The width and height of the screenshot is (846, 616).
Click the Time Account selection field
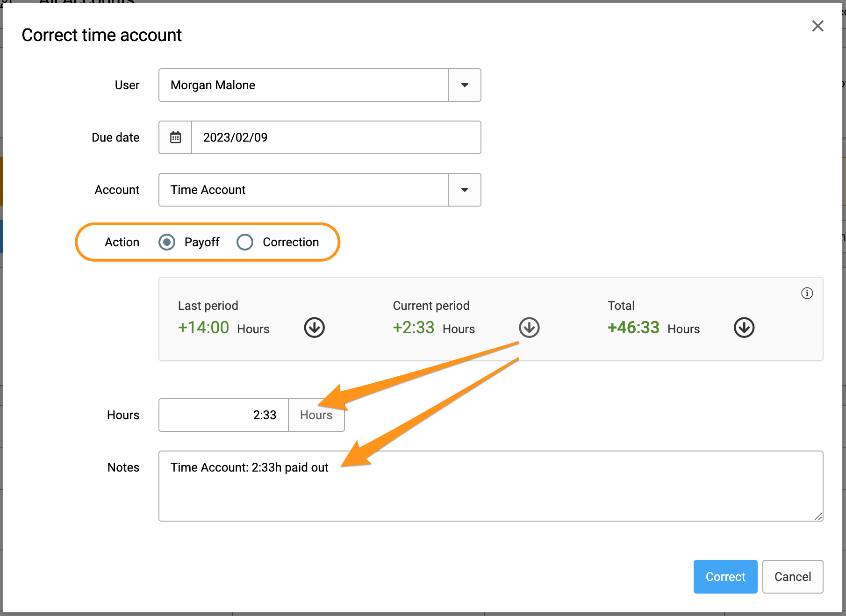coord(303,190)
